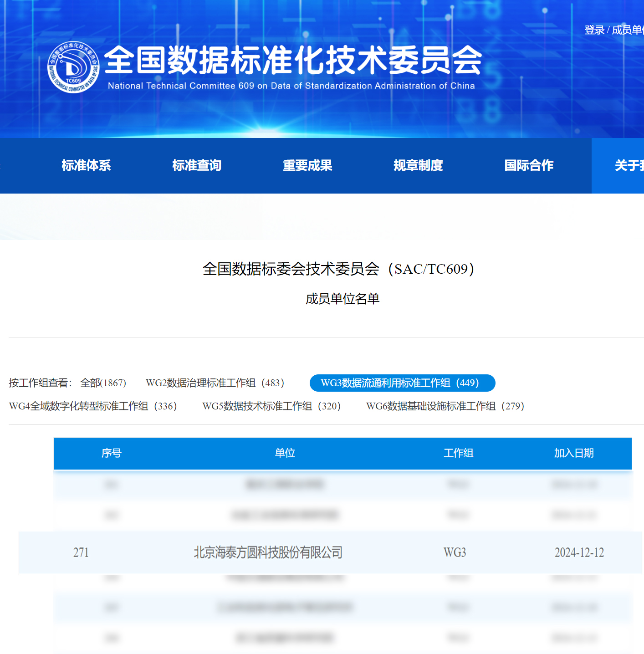Click the 序号 column header
This screenshot has width=644, height=654.
(x=111, y=453)
